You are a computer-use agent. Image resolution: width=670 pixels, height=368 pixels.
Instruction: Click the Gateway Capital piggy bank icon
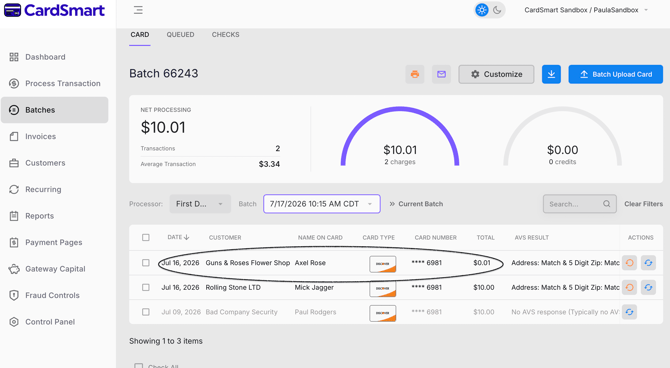pyautogui.click(x=14, y=269)
